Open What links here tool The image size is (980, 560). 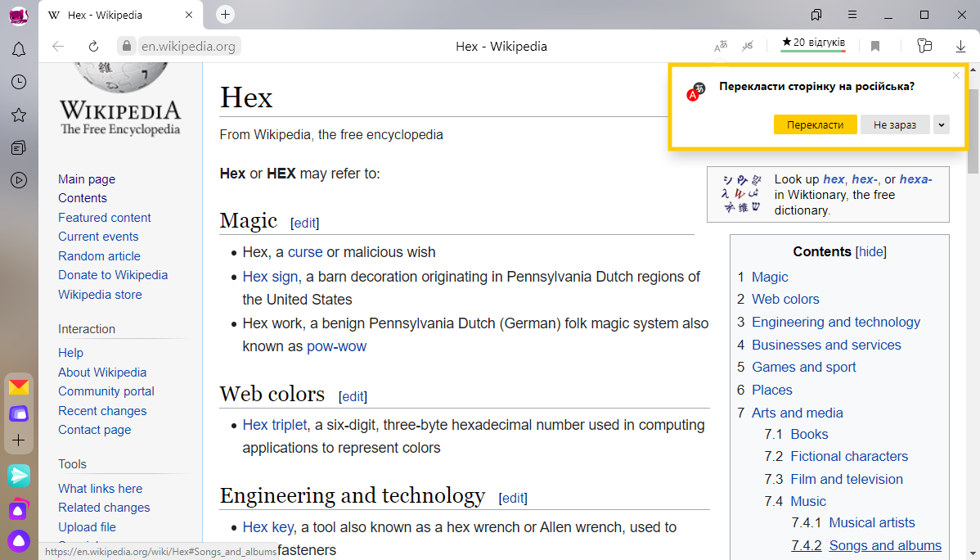pyautogui.click(x=100, y=488)
